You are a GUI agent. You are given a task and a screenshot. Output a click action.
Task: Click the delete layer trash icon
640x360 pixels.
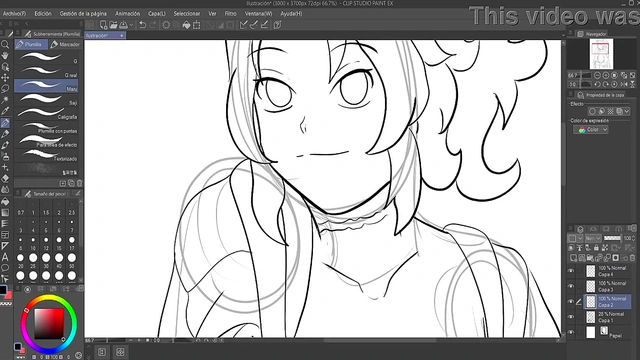632,258
